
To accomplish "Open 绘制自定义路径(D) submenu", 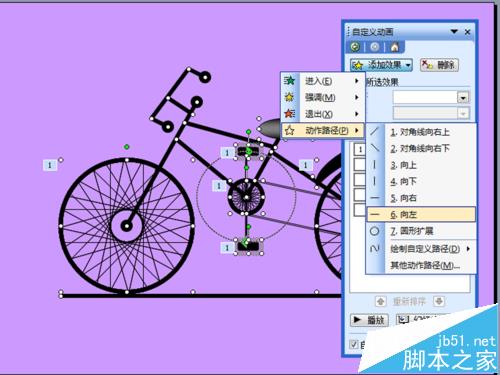I will tap(421, 249).
